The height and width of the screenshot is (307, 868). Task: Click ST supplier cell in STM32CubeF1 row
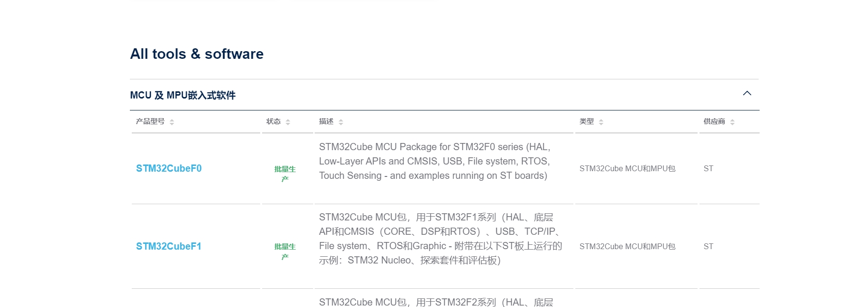click(708, 246)
